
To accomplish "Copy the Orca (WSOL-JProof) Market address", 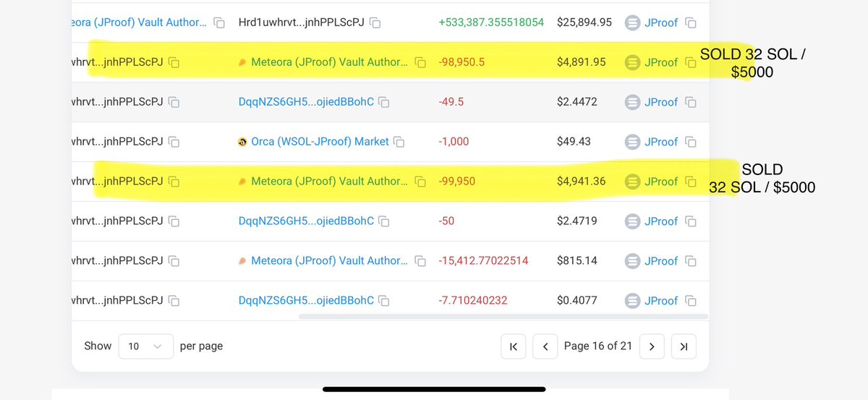I will (399, 142).
